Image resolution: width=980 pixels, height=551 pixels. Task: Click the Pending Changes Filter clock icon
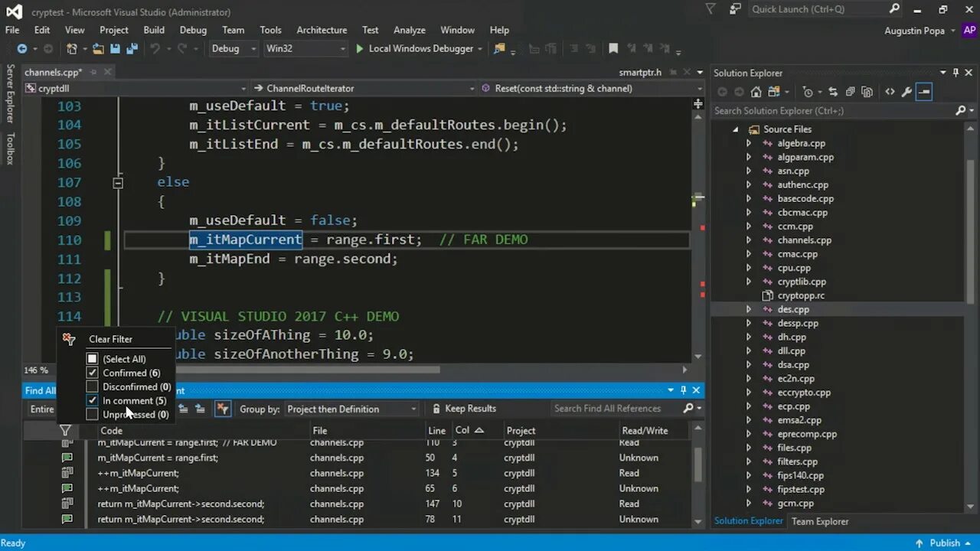point(807,92)
